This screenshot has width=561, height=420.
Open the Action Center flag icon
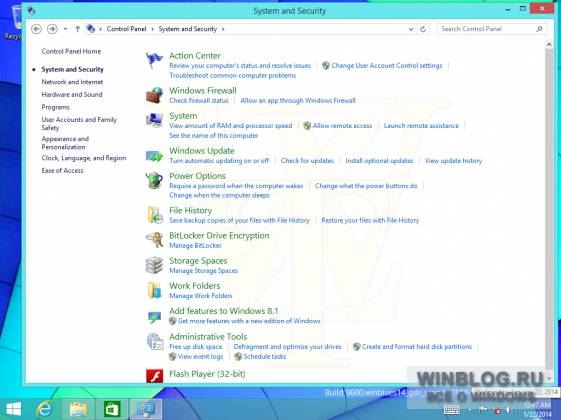[154, 60]
